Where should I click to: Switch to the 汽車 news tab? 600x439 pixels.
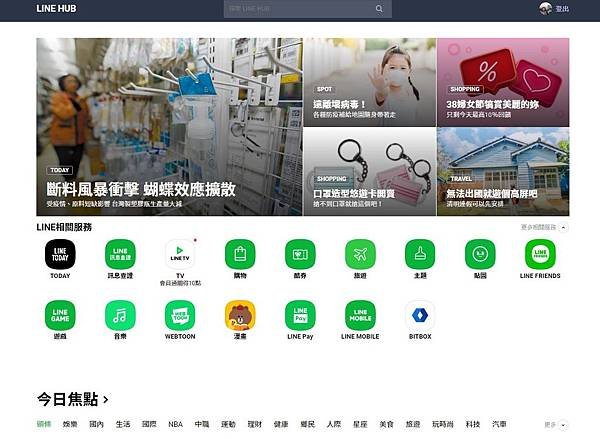499,424
